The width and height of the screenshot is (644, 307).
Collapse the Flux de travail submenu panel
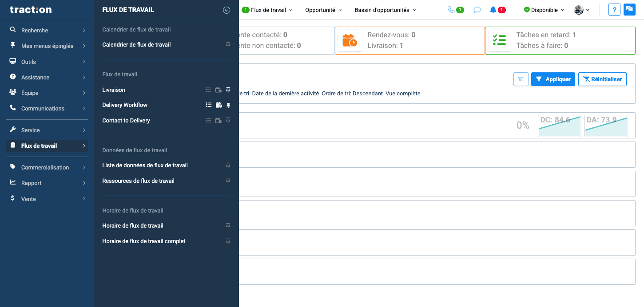(227, 10)
